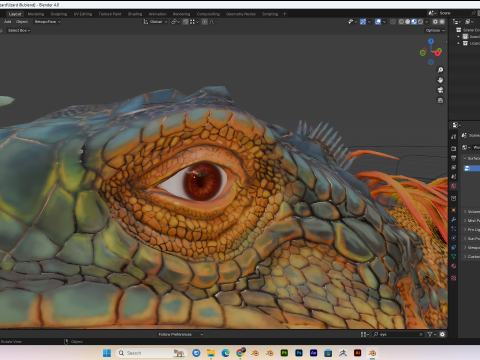Toggle X-ray mode in viewport header
The width and height of the screenshot is (480, 360).
tap(393, 22)
